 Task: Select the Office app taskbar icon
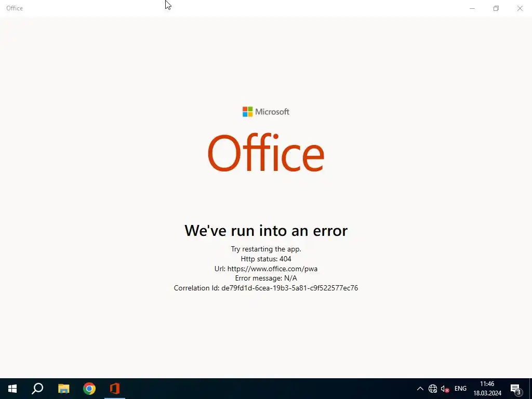click(x=115, y=389)
